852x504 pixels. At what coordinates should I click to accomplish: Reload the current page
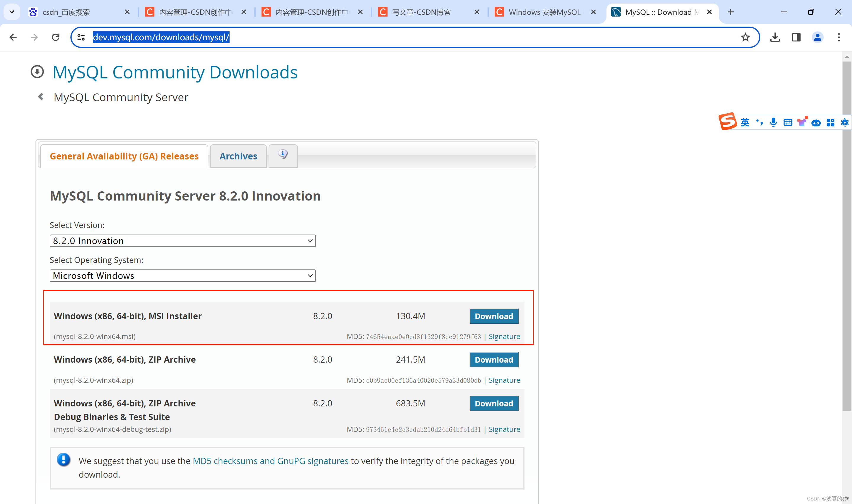[55, 37]
